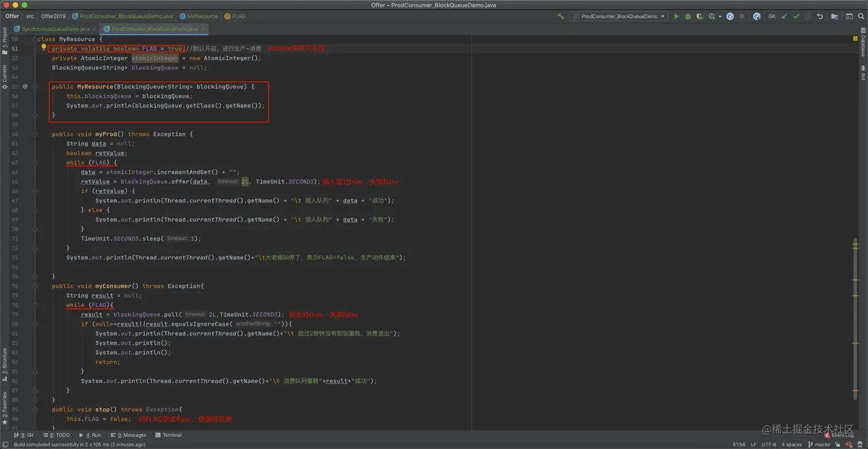The image size is (868, 449).
Task: Toggle tool window bars icon at bottom-left
Action: coord(5,444)
